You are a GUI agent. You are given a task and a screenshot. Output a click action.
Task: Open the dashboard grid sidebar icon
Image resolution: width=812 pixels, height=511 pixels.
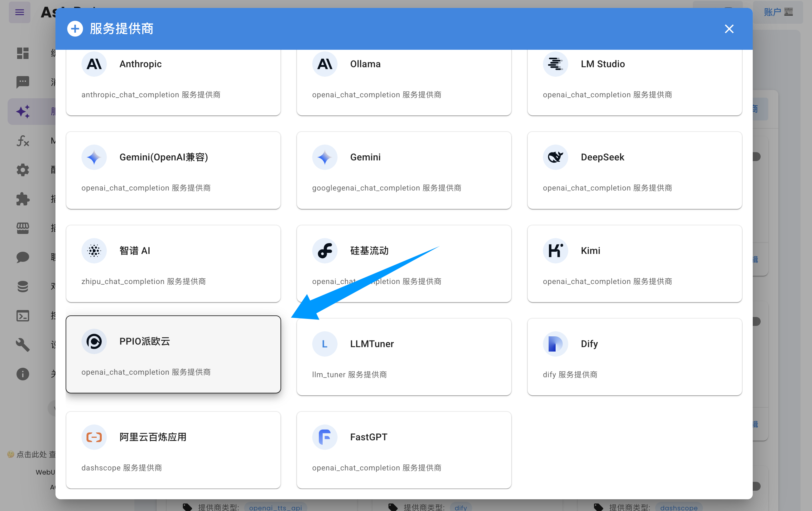(x=23, y=53)
